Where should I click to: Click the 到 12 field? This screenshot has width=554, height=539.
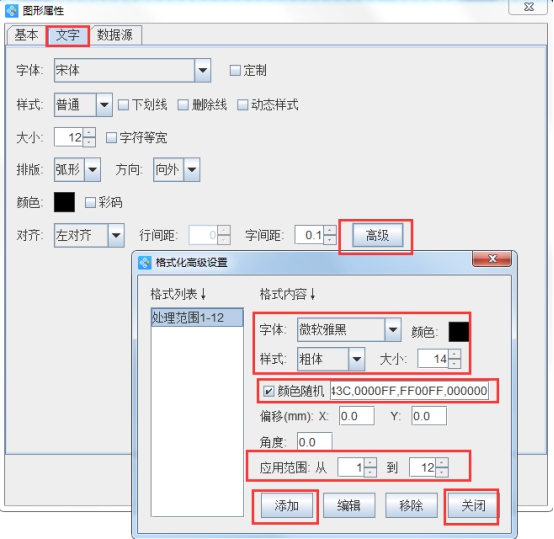pyautogui.click(x=423, y=467)
